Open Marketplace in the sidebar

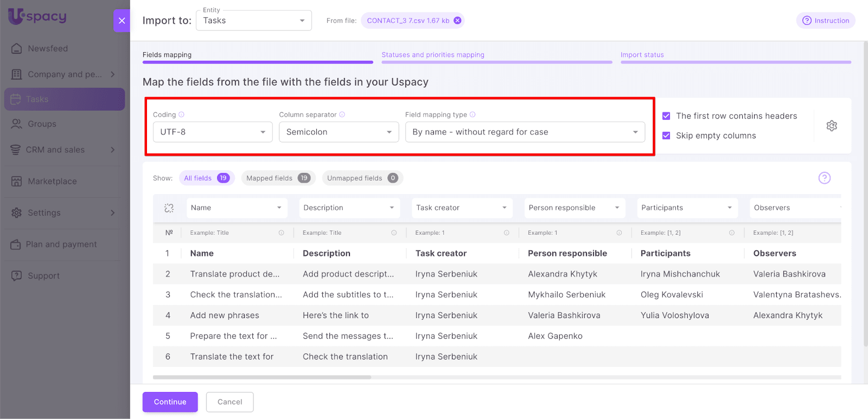[52, 182]
